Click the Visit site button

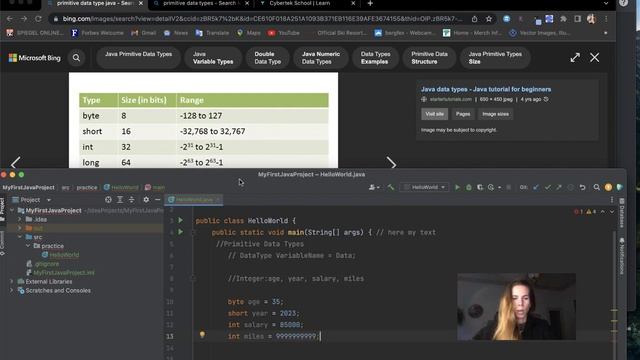pos(434,114)
